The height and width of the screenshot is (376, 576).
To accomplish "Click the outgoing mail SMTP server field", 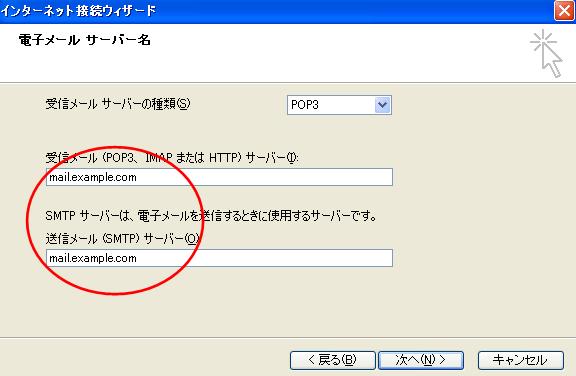I will point(219,258).
